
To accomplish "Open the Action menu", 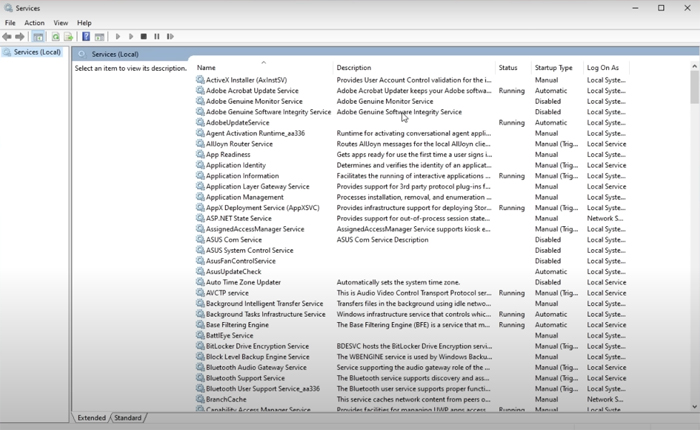I will 34,22.
